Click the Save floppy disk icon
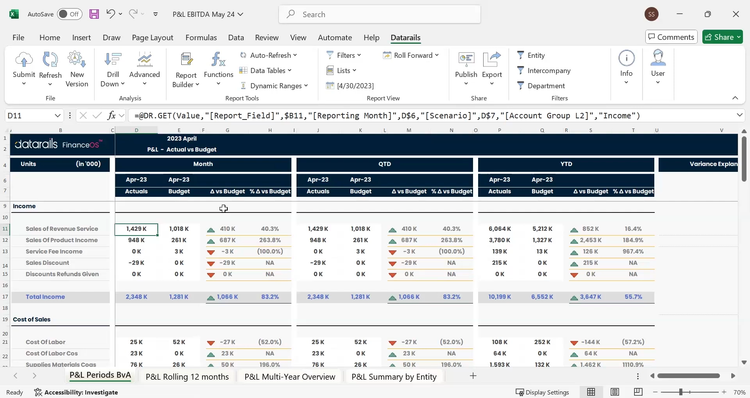750x398 pixels. pos(94,14)
